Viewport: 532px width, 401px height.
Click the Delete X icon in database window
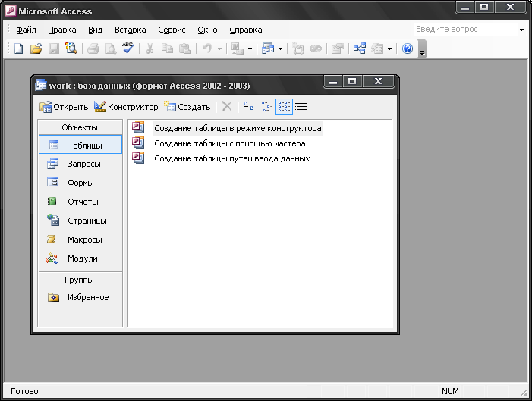click(x=226, y=107)
